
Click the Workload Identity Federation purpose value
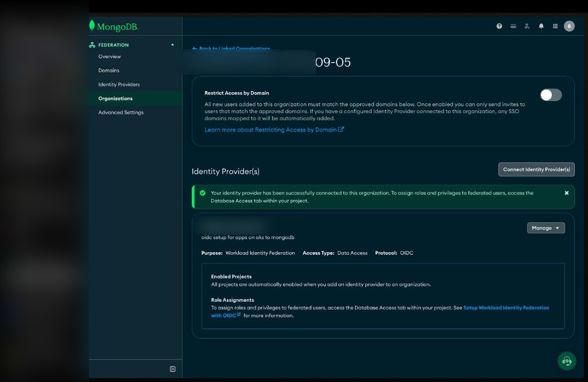[260, 253]
